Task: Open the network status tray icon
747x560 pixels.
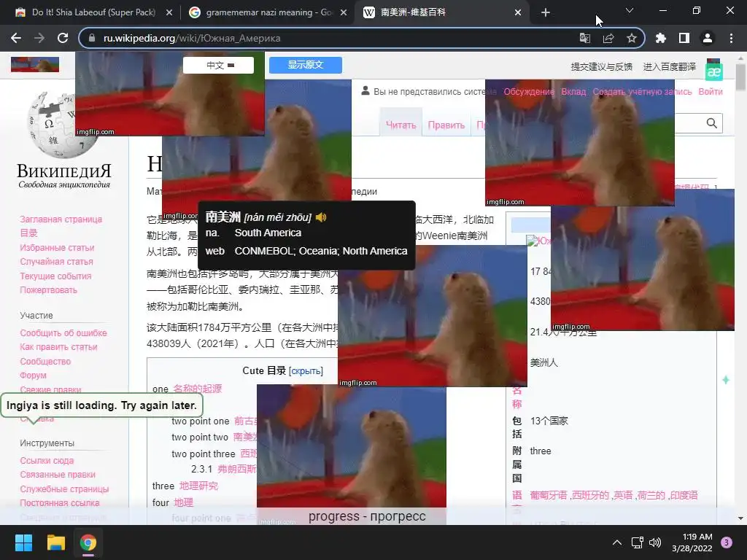Action: pyautogui.click(x=637, y=542)
